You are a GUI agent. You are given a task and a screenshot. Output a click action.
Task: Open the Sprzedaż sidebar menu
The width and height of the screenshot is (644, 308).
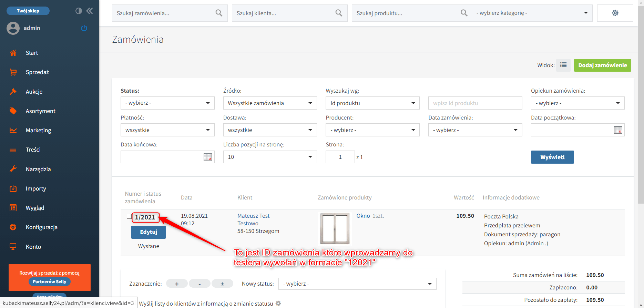[37, 72]
